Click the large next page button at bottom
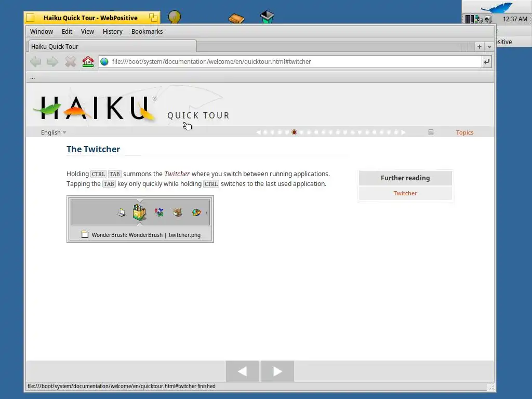This screenshot has height=399, width=532. 277,371
